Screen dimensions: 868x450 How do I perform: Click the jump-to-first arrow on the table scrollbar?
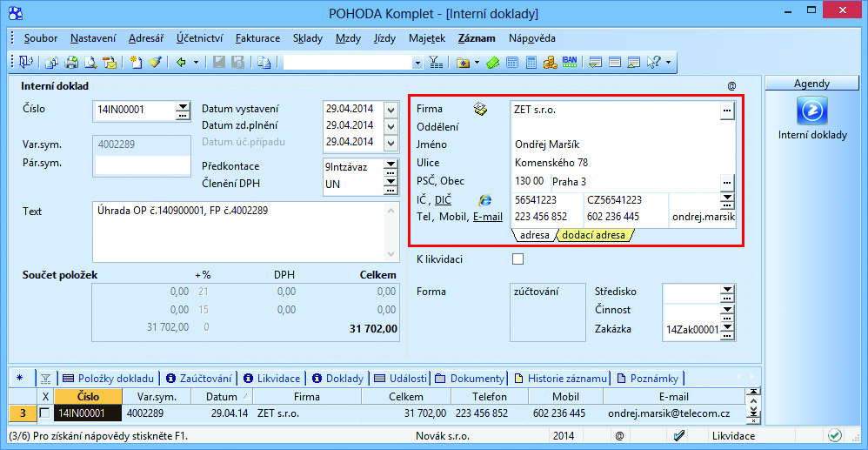pos(753,393)
